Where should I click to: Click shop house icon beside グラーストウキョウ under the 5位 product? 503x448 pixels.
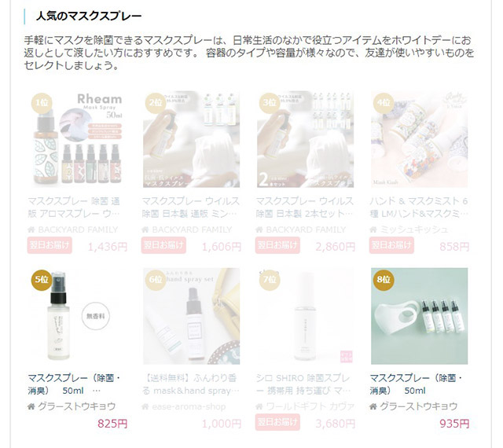(31, 406)
